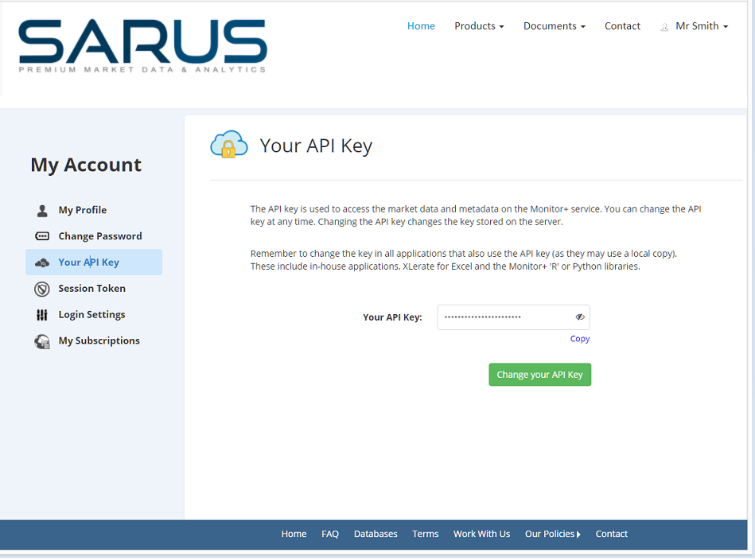The image size is (755, 560).
Task: Click the Session Token shield icon
Action: point(42,289)
